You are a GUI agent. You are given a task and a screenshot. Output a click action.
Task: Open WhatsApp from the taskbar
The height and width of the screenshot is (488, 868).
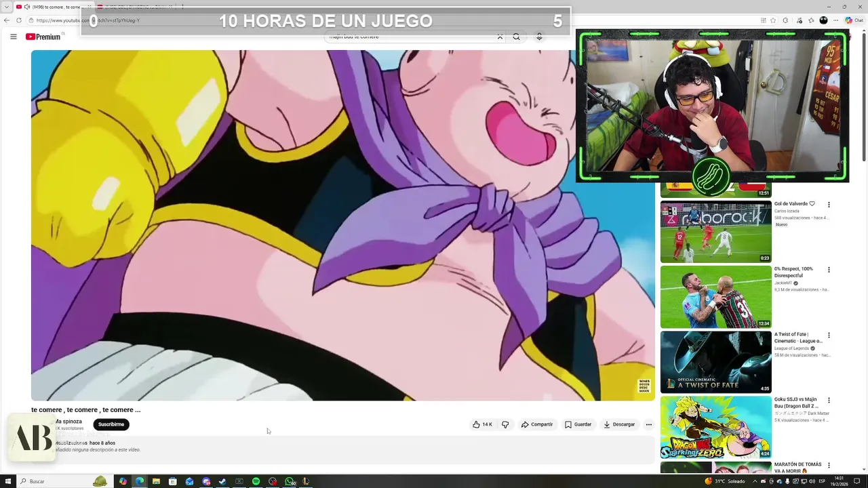pos(290,481)
